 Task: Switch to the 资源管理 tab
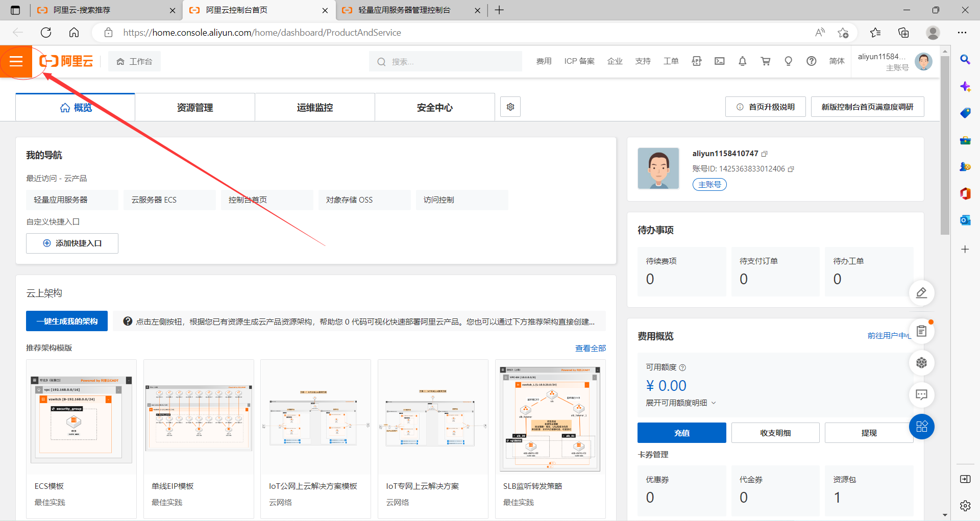click(x=195, y=107)
